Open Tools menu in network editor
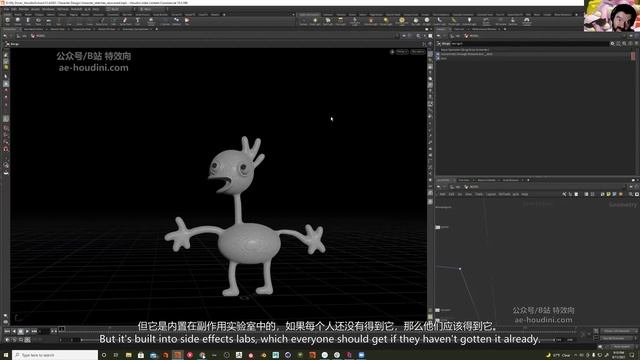 479,194
